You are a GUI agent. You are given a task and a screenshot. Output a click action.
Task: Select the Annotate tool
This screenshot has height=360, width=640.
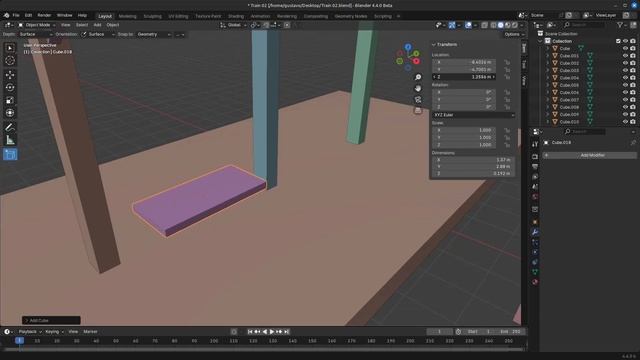tap(10, 127)
